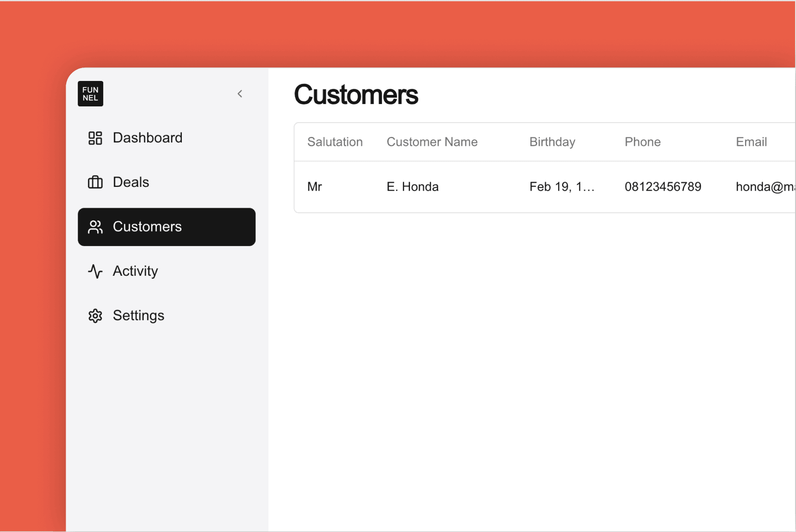Click the FUNNEL logo icon
The width and height of the screenshot is (796, 532).
(90, 94)
